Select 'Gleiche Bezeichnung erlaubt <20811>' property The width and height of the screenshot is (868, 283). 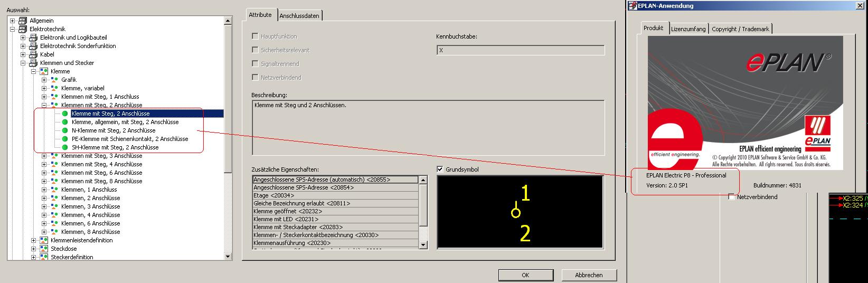(x=336, y=203)
